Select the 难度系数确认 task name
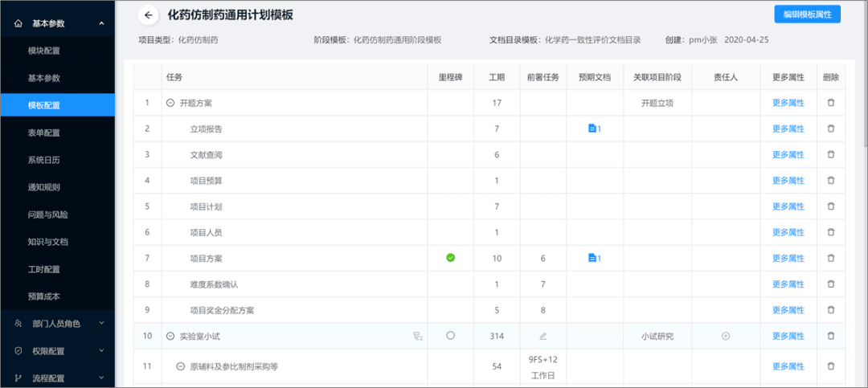 (x=214, y=284)
